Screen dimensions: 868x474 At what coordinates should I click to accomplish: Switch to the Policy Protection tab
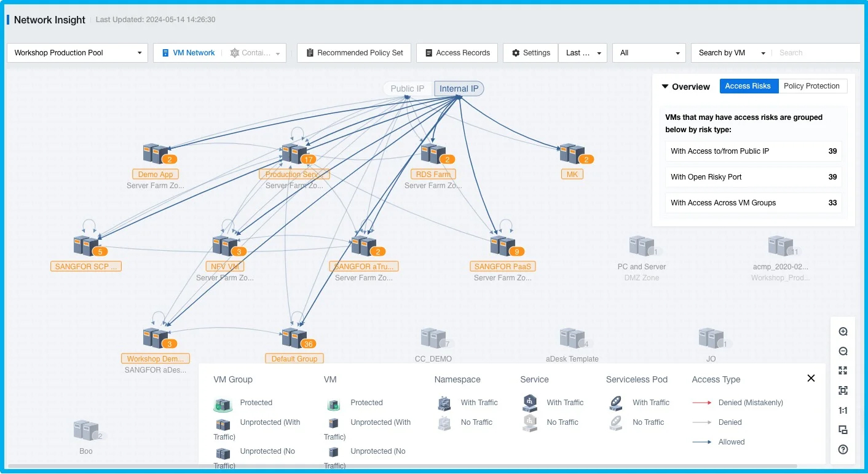pos(813,86)
